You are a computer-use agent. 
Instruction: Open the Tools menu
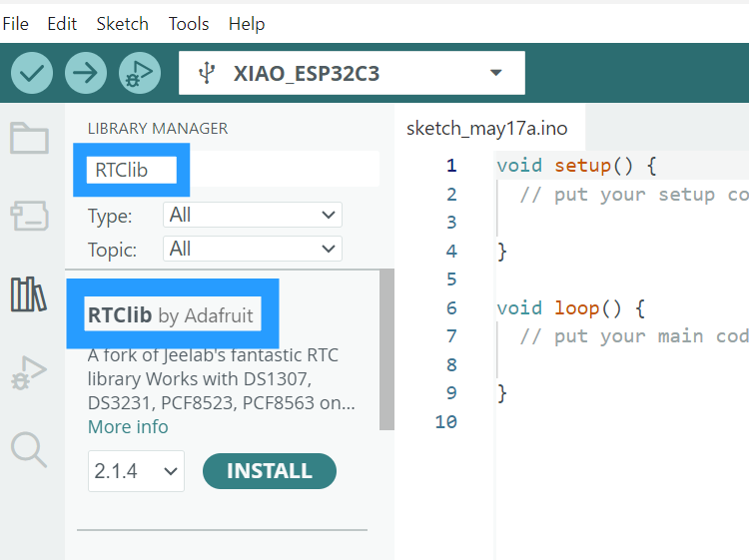[189, 24]
